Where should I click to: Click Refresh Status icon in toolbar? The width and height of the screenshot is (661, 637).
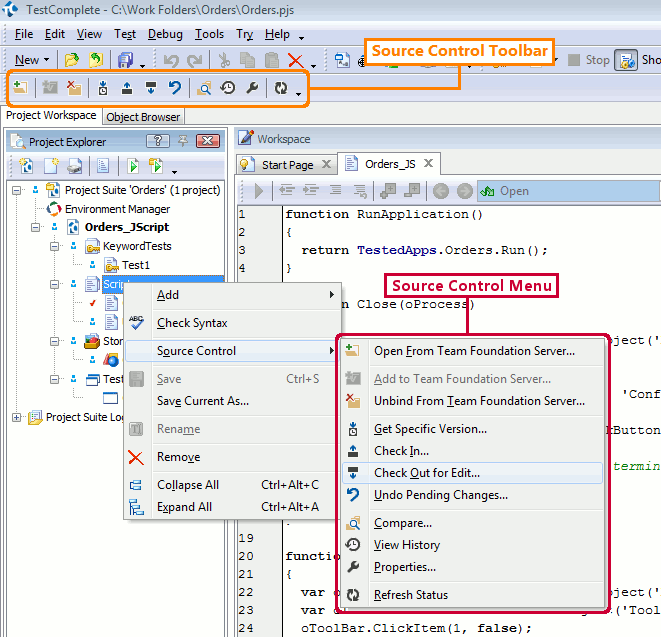pos(280,89)
